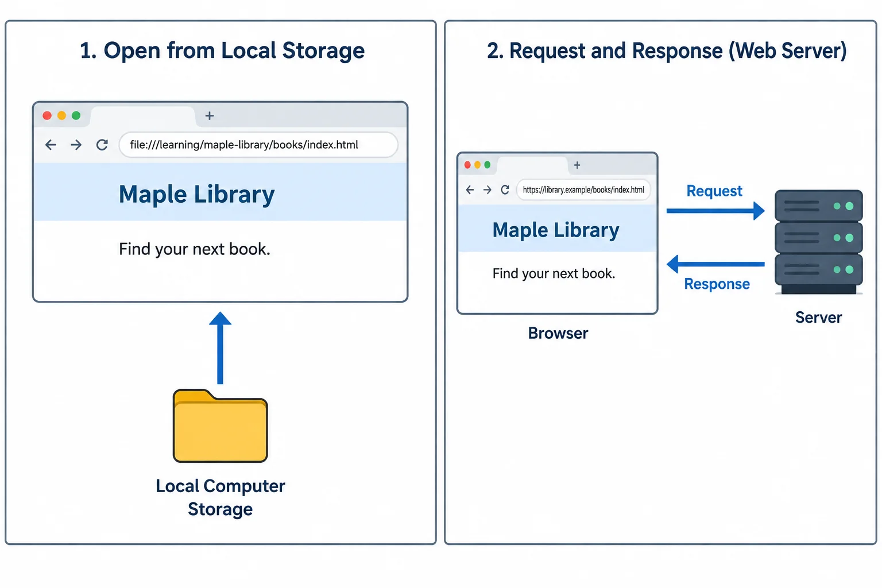Viewport: 882px width, 588px height.
Task: Click the "Request" label
Action: tap(714, 191)
